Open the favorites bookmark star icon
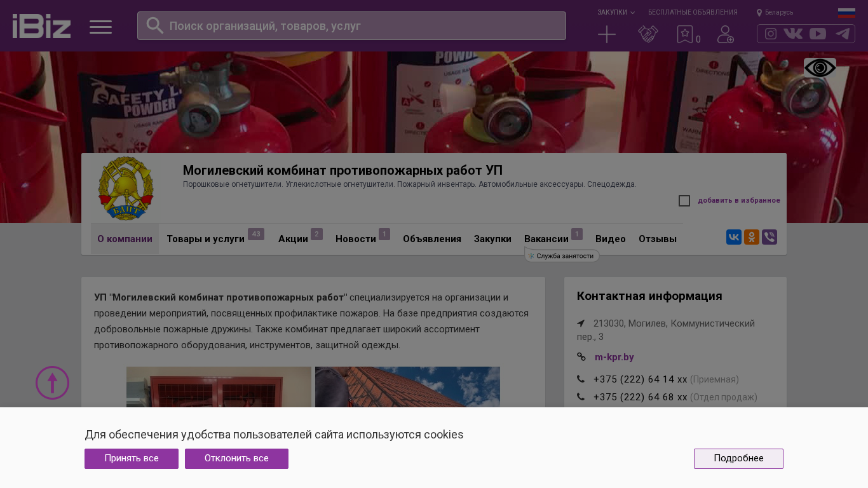Viewport: 868px width, 488px height. (x=685, y=34)
